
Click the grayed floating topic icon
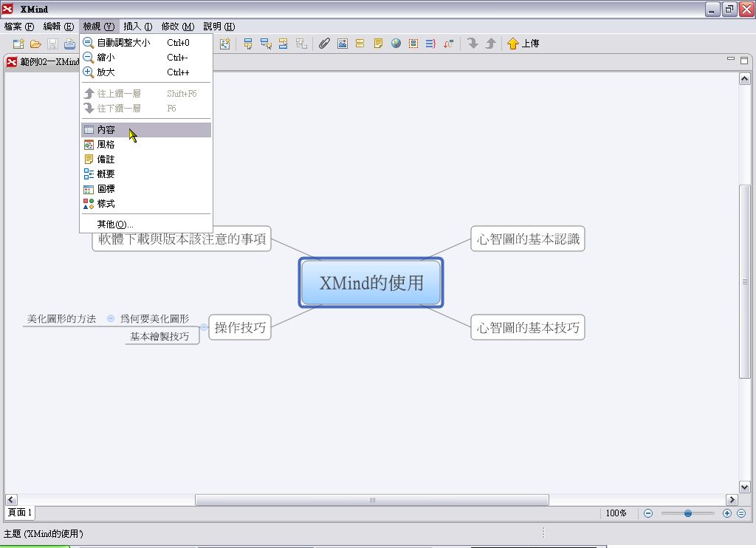(x=301, y=44)
